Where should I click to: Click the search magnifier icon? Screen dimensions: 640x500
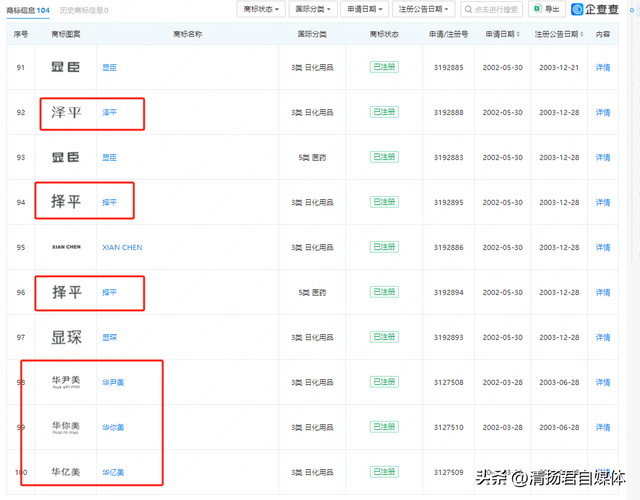(x=469, y=9)
